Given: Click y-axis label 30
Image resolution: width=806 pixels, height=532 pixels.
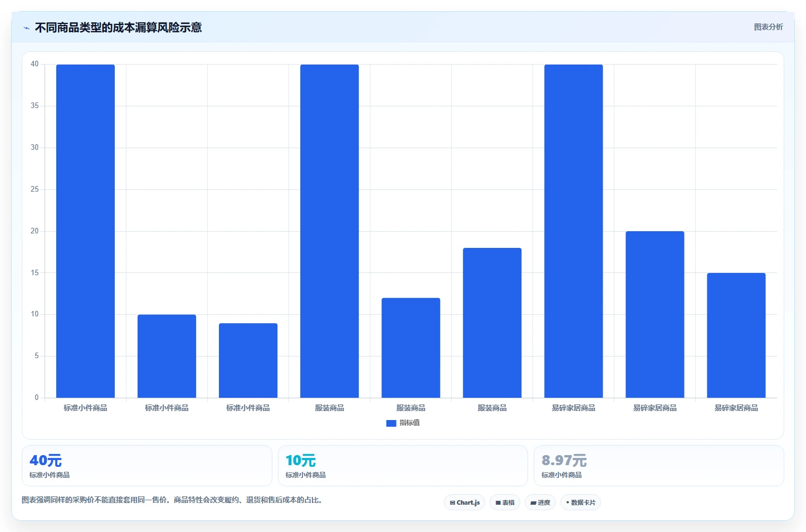Looking at the screenshot, I should click(x=35, y=148).
